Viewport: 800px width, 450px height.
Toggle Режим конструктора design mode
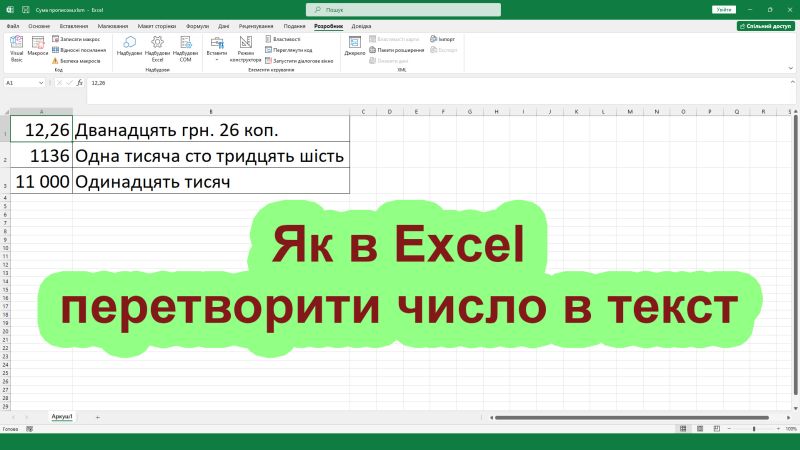click(245, 49)
